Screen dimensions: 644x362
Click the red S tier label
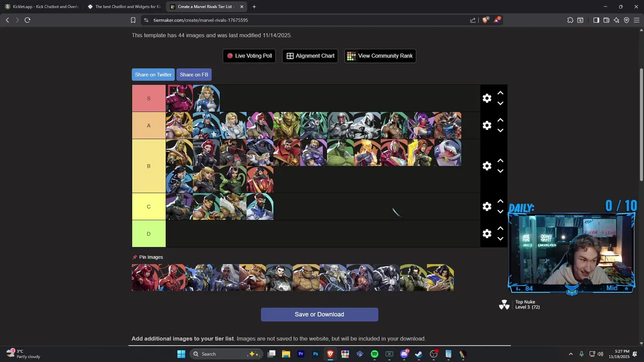[148, 99]
